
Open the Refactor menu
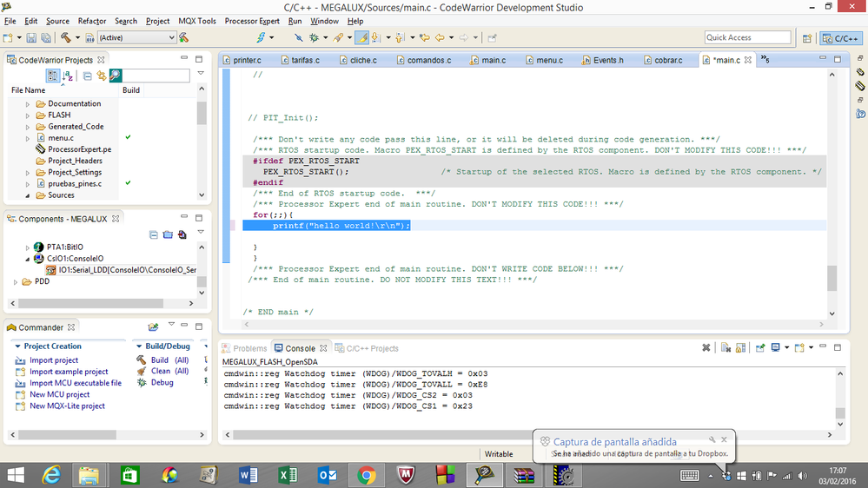click(x=92, y=21)
